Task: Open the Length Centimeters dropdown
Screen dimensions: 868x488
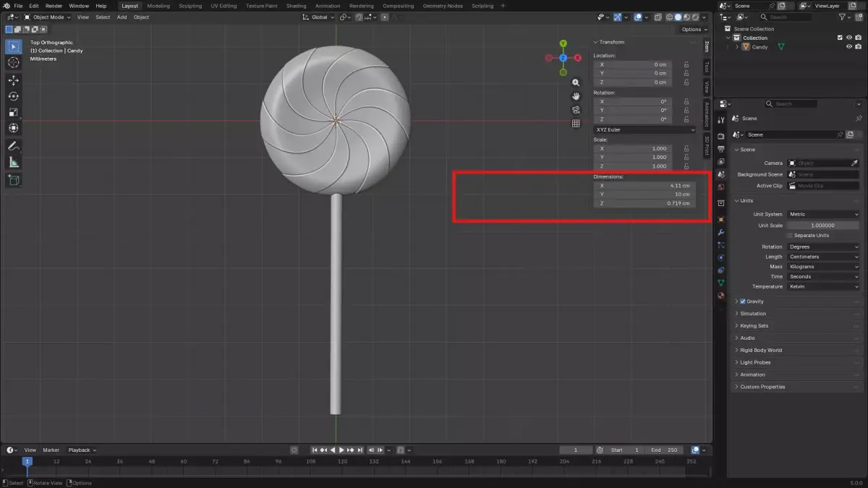Action: [823, 257]
